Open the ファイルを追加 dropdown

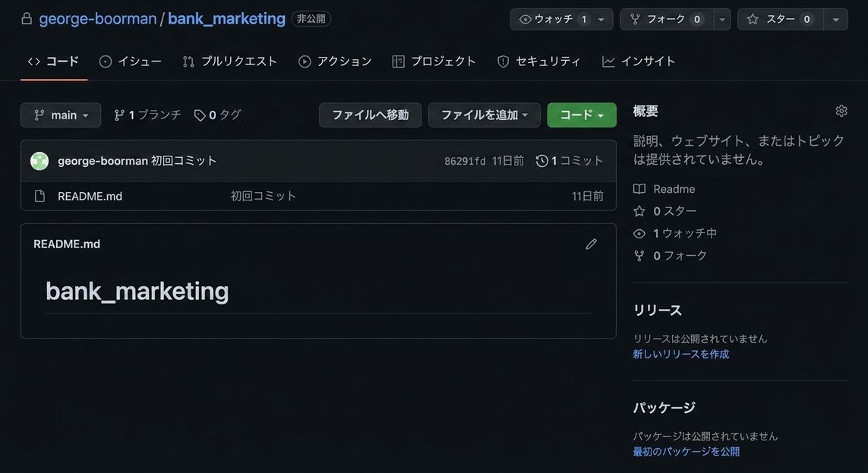[x=485, y=115]
